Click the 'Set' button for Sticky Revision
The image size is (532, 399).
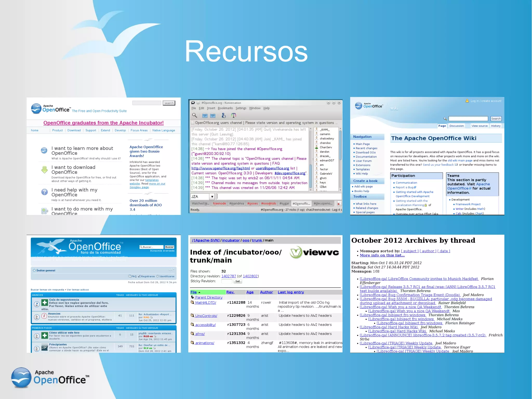click(238, 281)
